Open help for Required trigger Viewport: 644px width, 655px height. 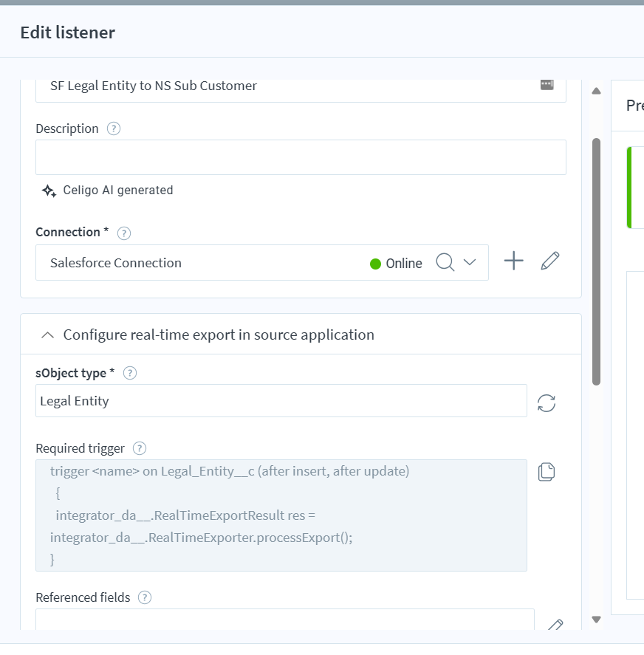(x=140, y=448)
